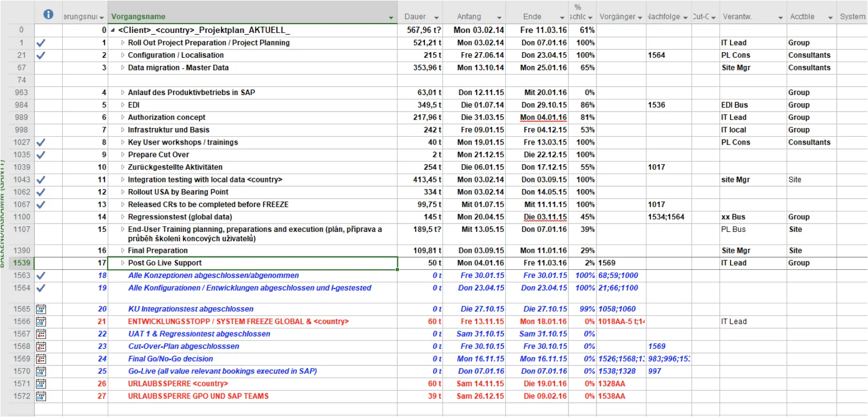Click the blue info indicator column header icon
This screenshot has height=417, width=868.
[48, 15]
